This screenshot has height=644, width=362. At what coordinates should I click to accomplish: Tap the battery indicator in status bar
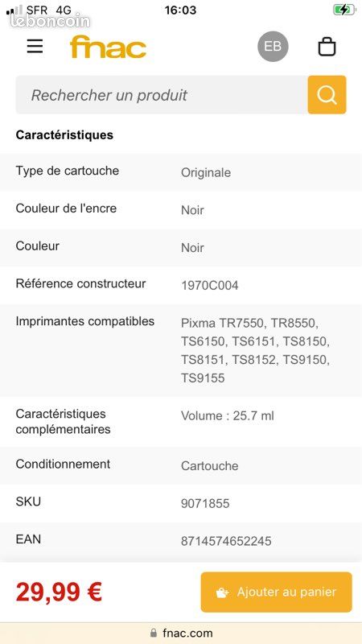pyautogui.click(x=344, y=10)
